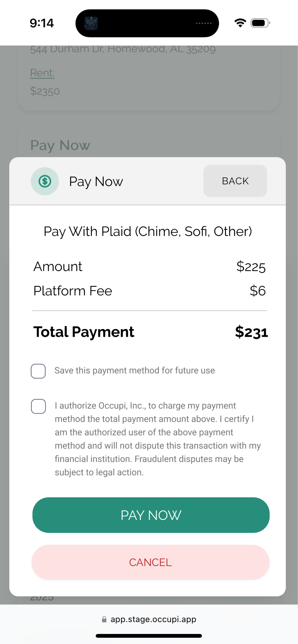This screenshot has width=298, height=644.
Task: Tap the app.stage.occupi.app address bar
Action: click(149, 619)
